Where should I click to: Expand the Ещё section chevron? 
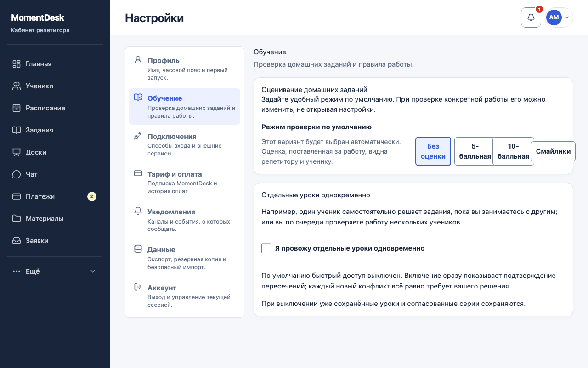pyautogui.click(x=93, y=271)
